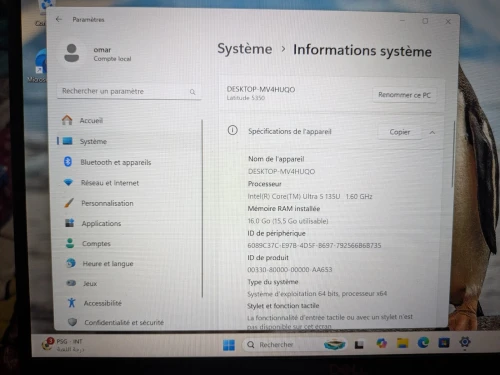Click the Réseau et Internet wifi icon
This screenshot has height=375, width=500.
coord(68,182)
